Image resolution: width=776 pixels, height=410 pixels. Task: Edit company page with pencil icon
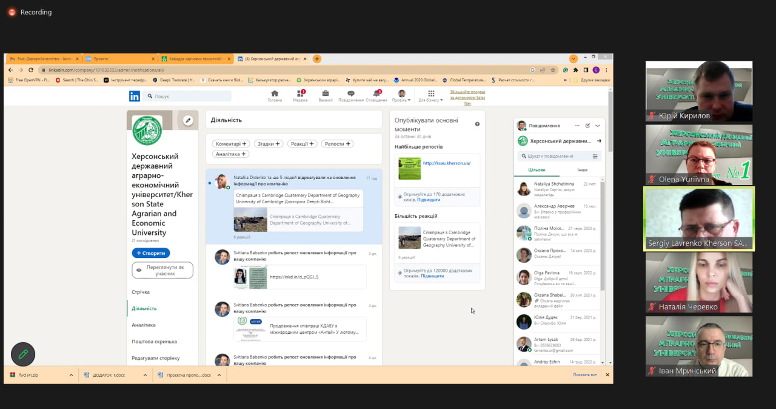[x=188, y=120]
